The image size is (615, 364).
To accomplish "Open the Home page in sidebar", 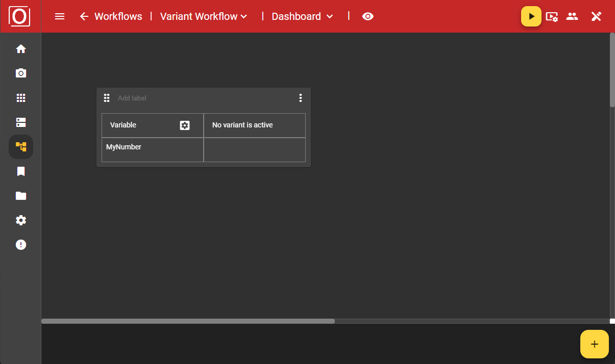I will (21, 49).
